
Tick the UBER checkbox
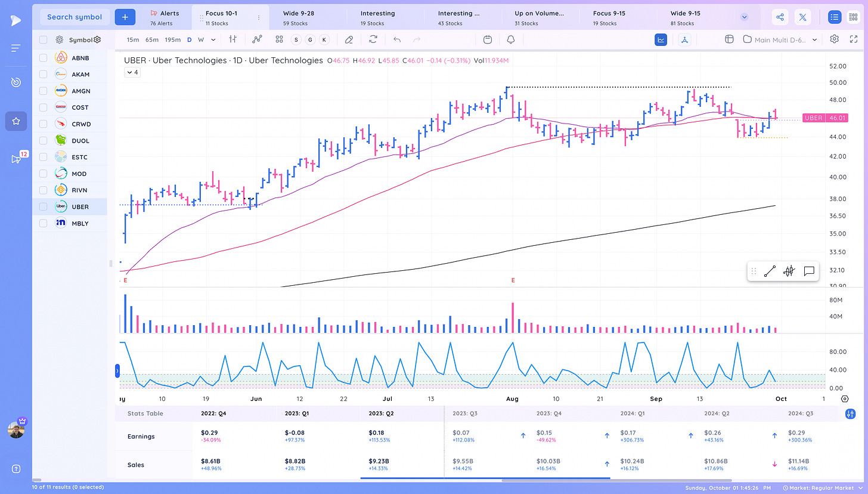43,206
